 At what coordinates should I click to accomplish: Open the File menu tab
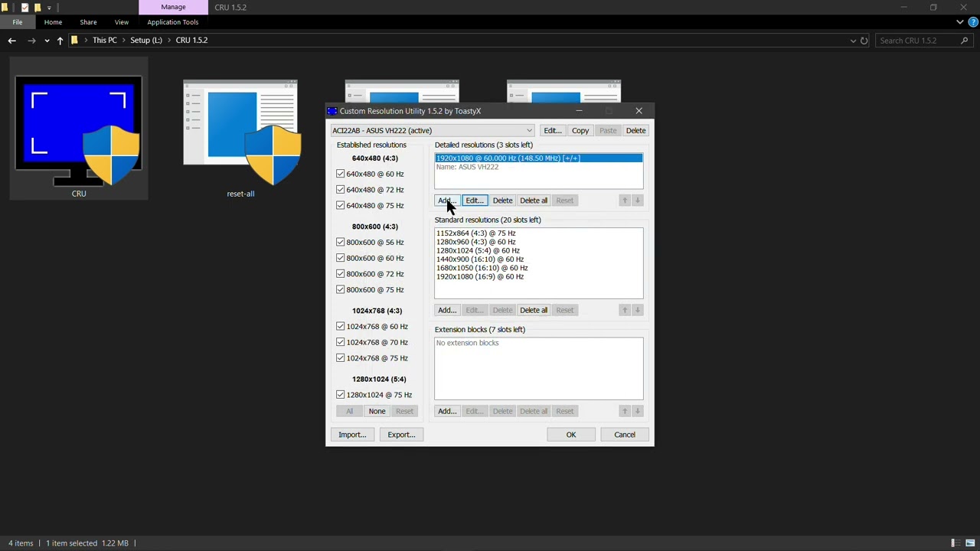pyautogui.click(x=18, y=22)
